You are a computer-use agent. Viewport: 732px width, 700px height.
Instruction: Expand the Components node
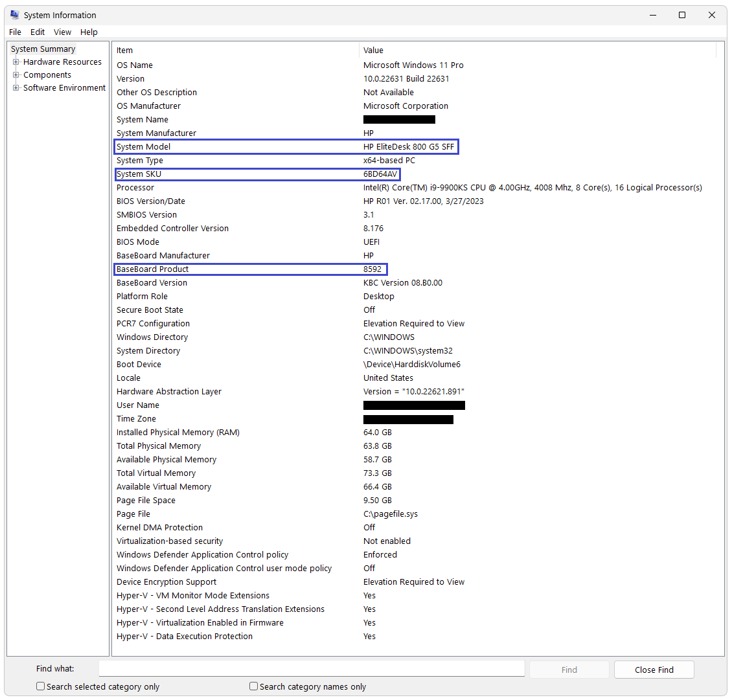(16, 74)
